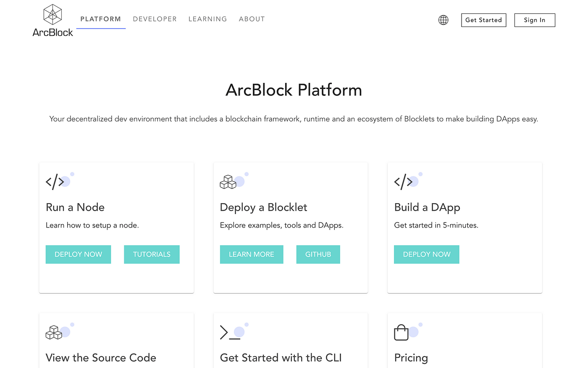The image size is (588, 368).
Task: Open the Platform menu item
Action: (x=101, y=19)
